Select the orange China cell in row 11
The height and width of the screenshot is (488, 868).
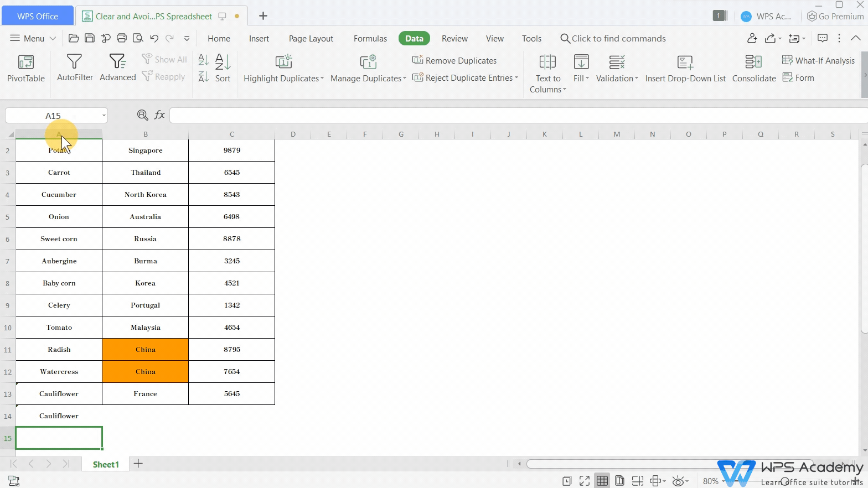coord(146,350)
